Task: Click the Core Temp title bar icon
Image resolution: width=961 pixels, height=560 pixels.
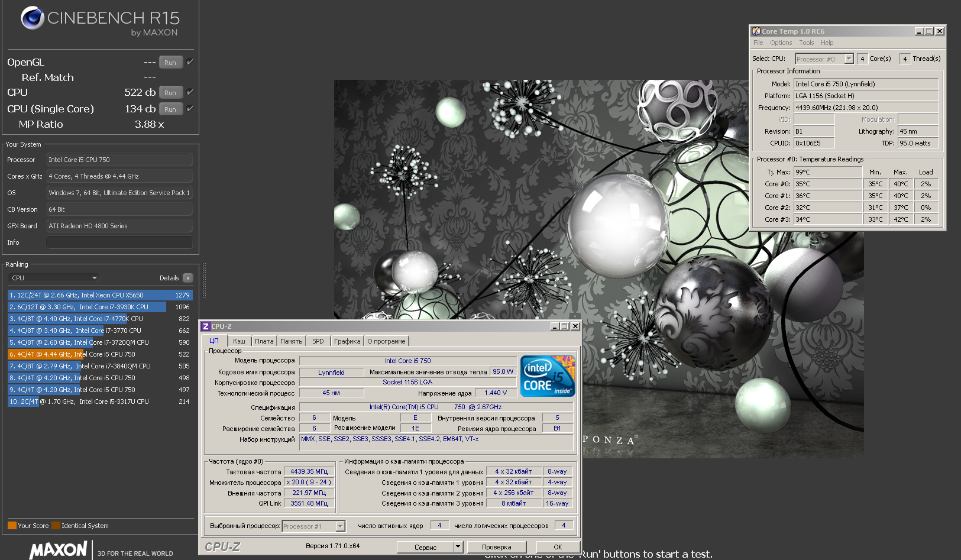Action: (756, 31)
